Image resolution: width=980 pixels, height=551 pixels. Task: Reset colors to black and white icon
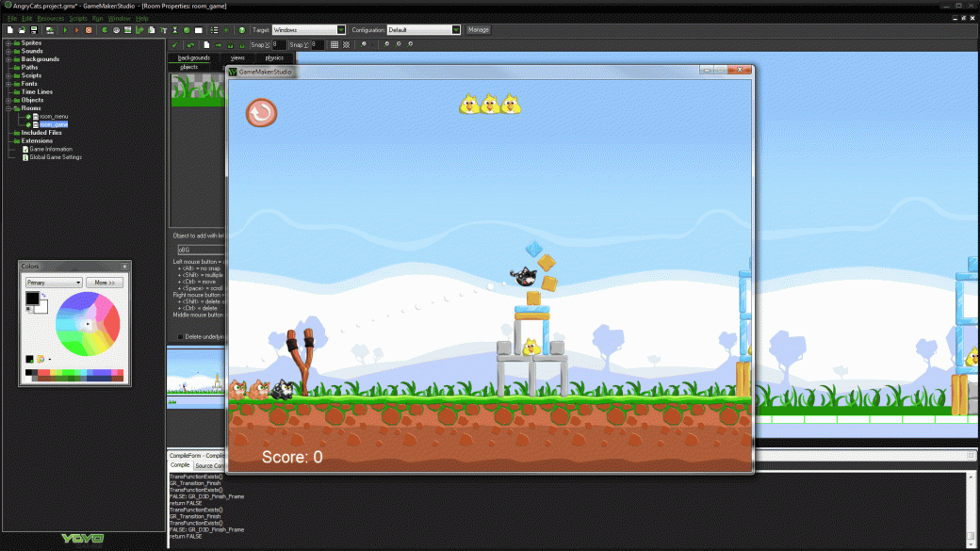coord(29,309)
